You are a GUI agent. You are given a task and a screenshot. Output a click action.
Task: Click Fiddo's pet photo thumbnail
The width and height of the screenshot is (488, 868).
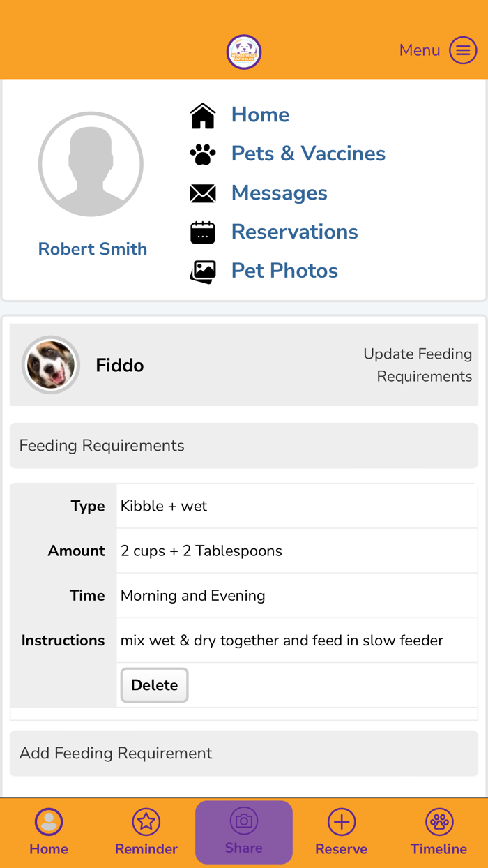(51, 365)
